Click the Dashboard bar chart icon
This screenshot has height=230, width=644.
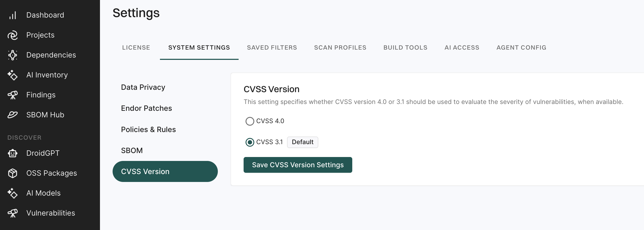coord(13,15)
